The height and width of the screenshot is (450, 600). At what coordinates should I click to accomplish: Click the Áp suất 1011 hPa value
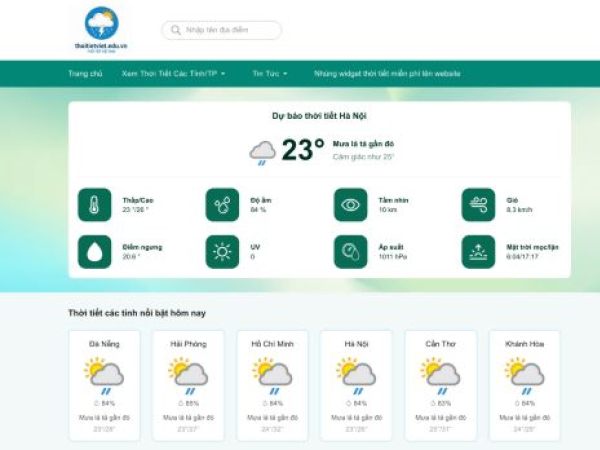pos(393,257)
